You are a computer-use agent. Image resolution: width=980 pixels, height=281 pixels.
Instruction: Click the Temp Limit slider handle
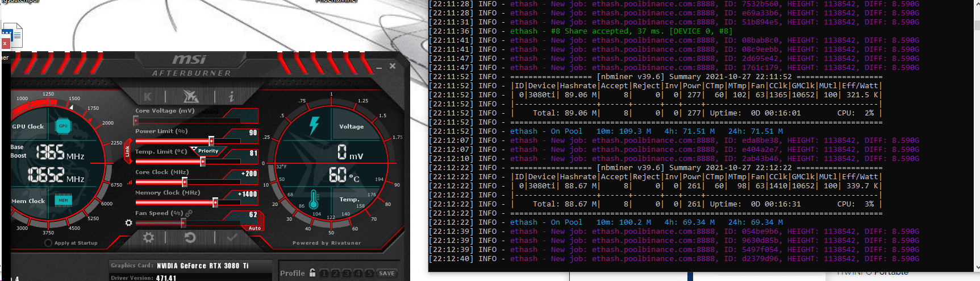click(203, 162)
